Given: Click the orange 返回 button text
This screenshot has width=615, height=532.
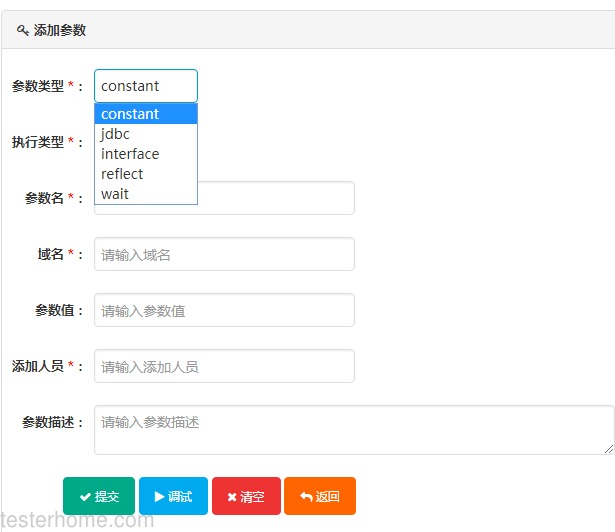Looking at the screenshot, I should point(328,497).
